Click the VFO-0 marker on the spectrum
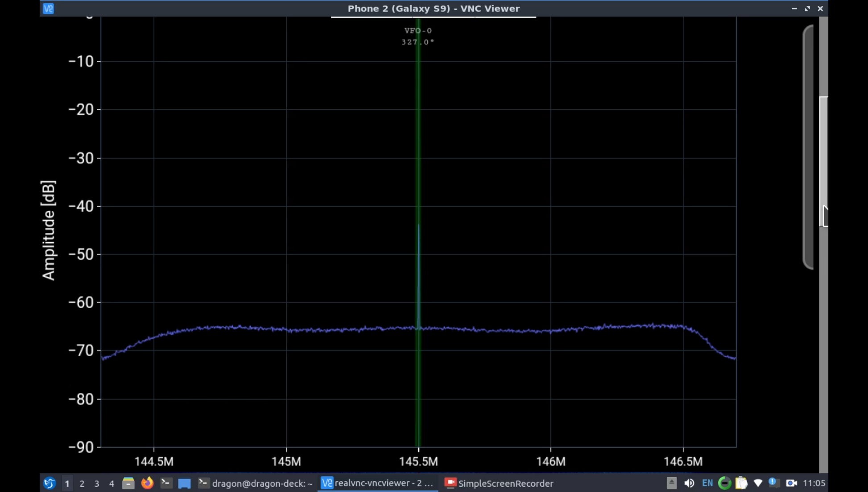868x492 pixels. coord(418,31)
